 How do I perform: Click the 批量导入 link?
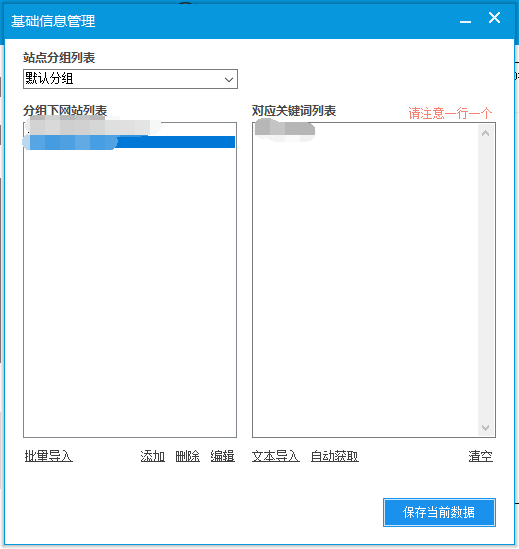tap(49, 456)
